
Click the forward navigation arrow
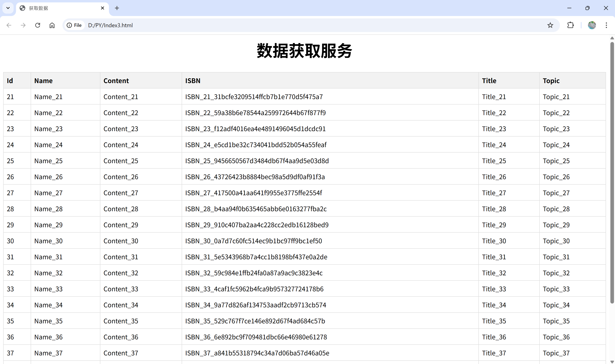[23, 25]
